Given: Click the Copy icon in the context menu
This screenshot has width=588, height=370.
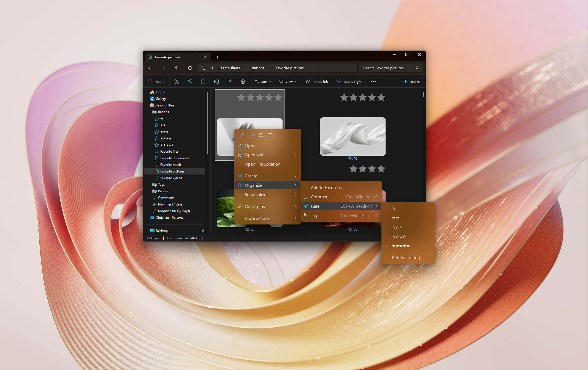Looking at the screenshot, I should 252,135.
